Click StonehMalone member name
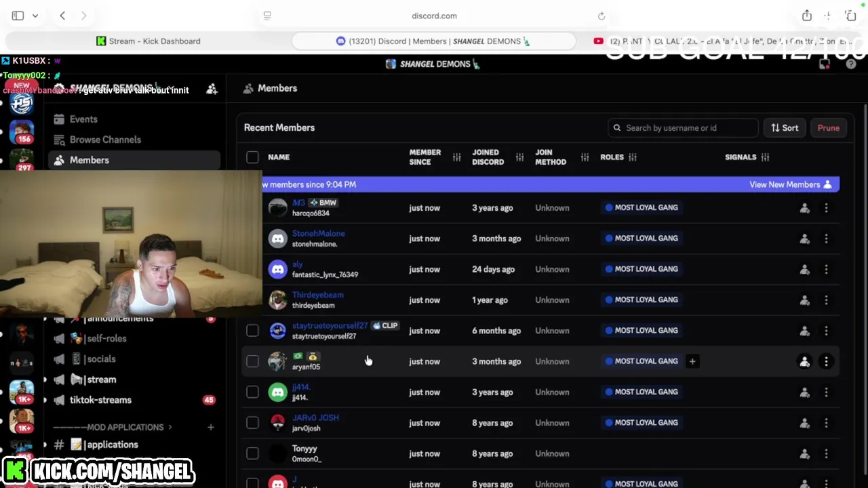Screen dimensions: 868x488 (318, 234)
